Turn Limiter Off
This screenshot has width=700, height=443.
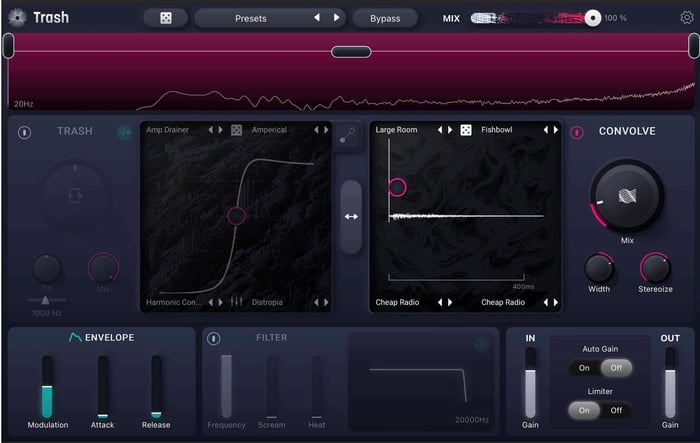pos(616,410)
